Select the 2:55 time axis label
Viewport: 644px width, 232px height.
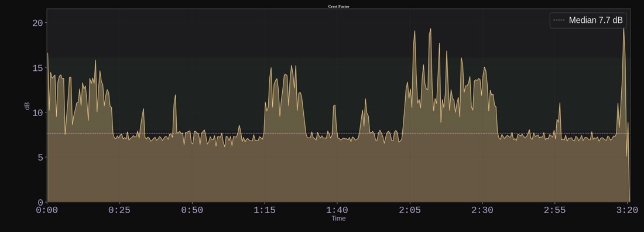pos(555,210)
